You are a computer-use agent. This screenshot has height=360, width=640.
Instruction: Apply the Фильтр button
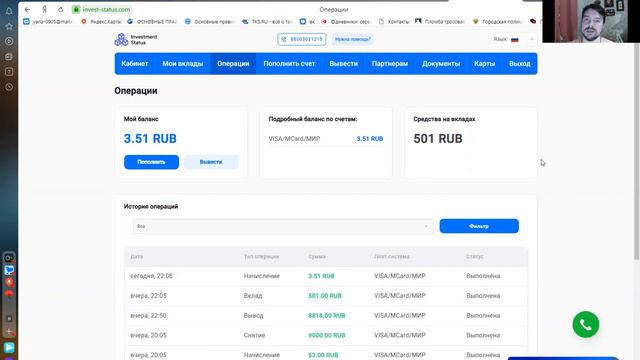[479, 226]
